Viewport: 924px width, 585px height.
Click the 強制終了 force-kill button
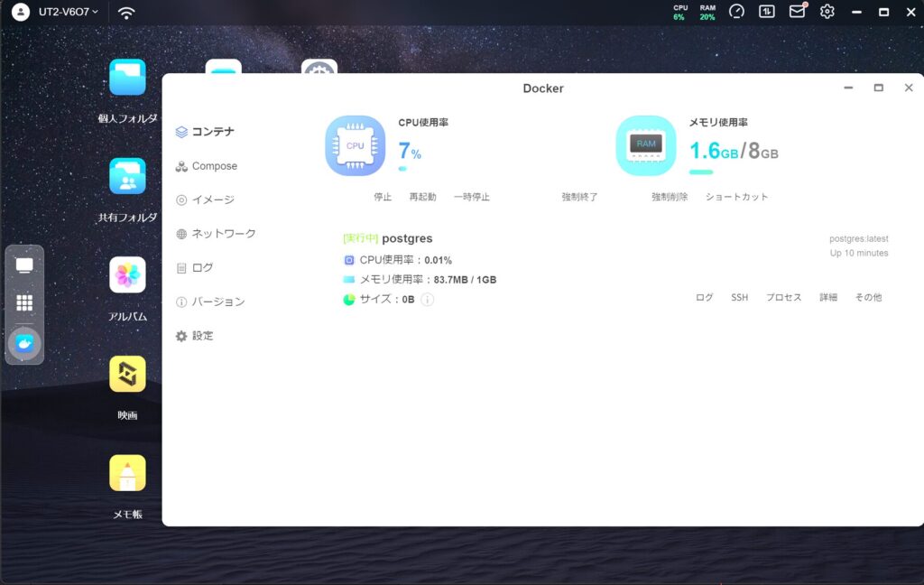click(x=579, y=197)
